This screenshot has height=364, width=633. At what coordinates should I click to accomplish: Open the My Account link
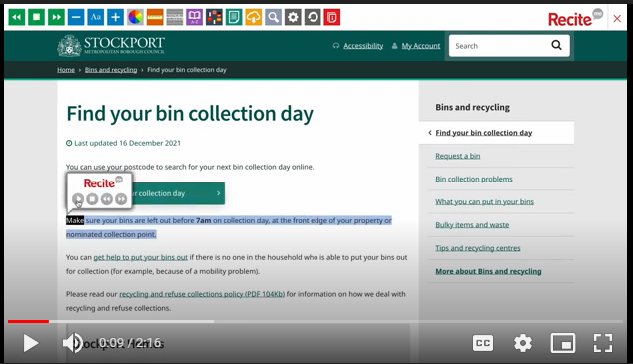point(421,46)
